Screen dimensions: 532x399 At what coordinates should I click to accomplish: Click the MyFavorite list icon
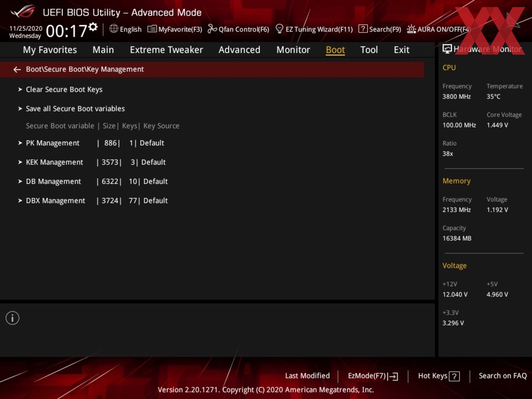tap(152, 29)
